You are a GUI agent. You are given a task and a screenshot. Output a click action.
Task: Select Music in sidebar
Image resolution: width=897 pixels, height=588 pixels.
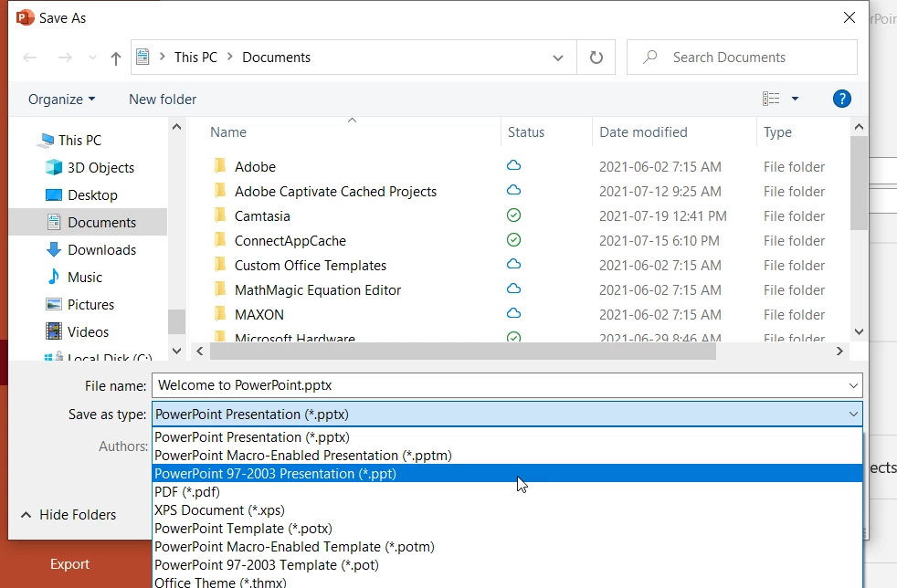click(x=85, y=278)
